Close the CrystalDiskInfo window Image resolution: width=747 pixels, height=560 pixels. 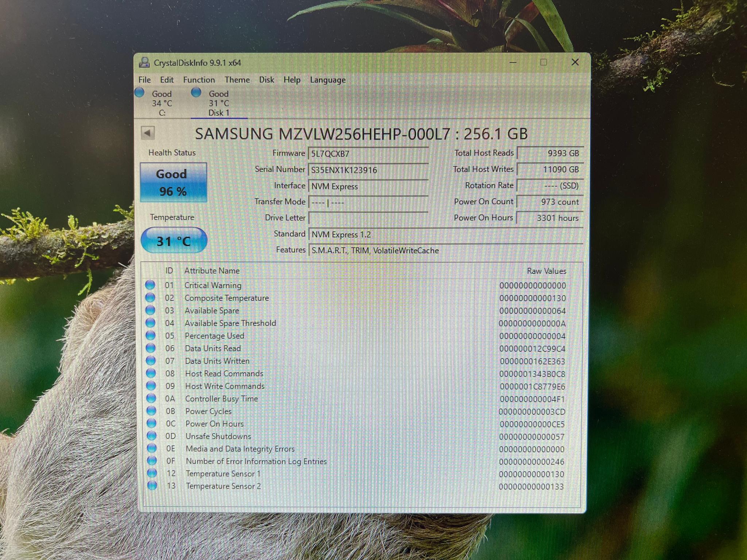pos(575,62)
